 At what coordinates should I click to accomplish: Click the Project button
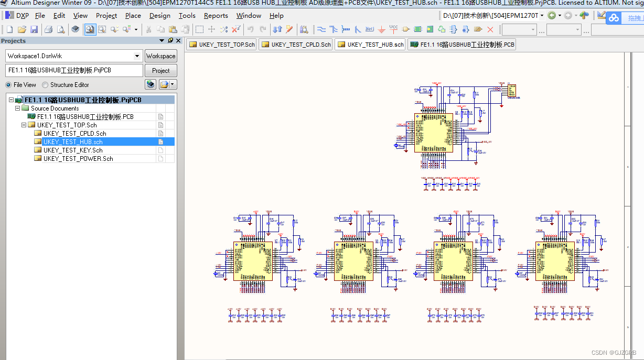(x=160, y=71)
